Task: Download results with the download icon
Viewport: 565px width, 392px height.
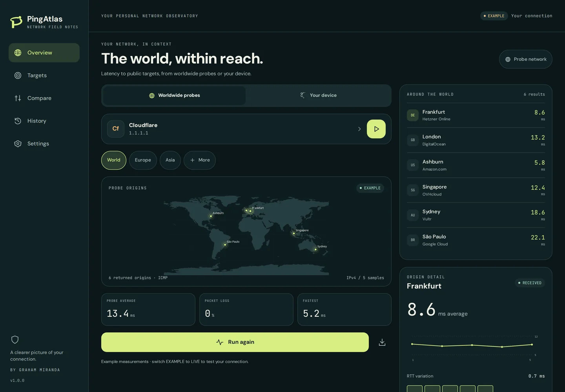Action: tap(382, 342)
